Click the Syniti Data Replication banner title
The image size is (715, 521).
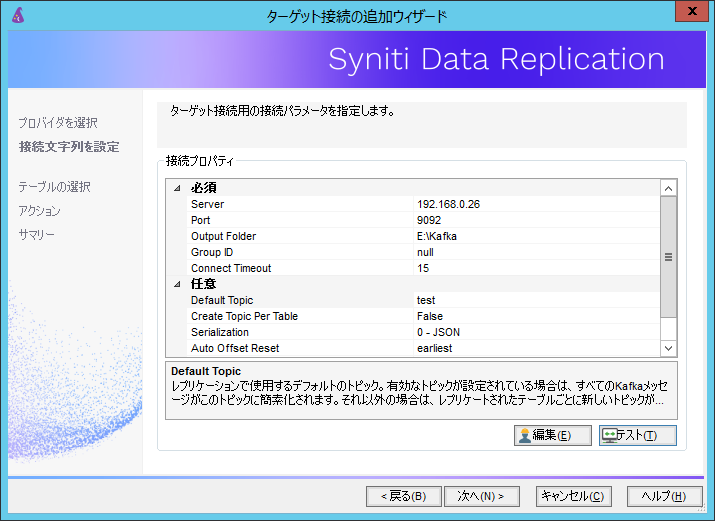click(496, 59)
